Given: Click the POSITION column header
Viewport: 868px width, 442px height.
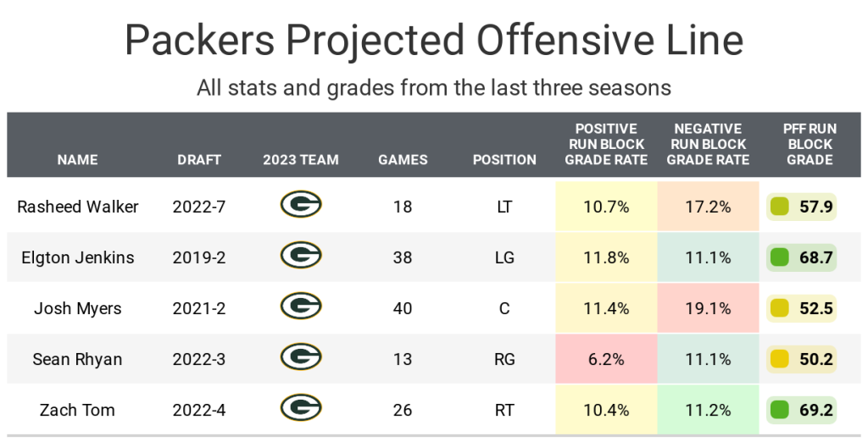Looking at the screenshot, I should (x=504, y=160).
